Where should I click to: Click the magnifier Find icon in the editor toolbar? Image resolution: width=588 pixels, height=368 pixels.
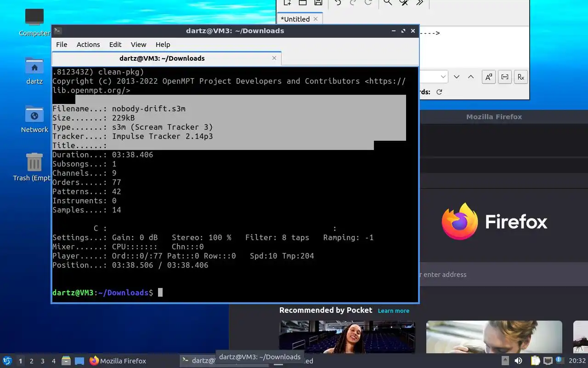pyautogui.click(x=388, y=2)
